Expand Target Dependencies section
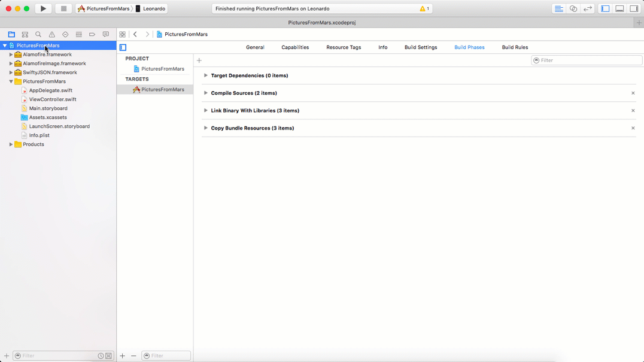The width and height of the screenshot is (644, 362). pyautogui.click(x=206, y=76)
